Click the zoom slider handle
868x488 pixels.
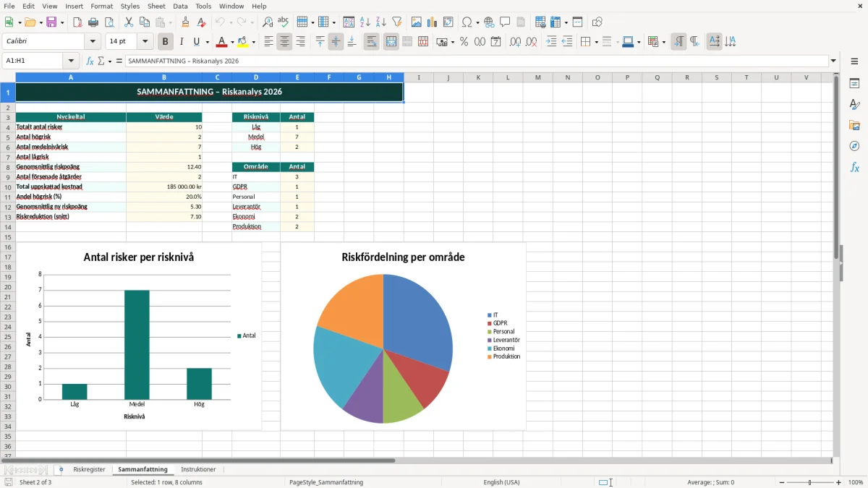point(810,482)
